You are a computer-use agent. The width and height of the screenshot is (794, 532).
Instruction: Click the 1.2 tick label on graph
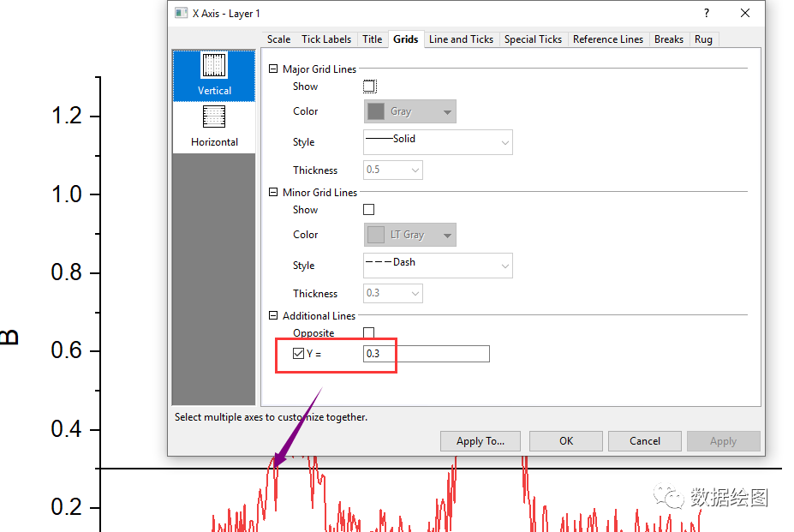(66, 116)
